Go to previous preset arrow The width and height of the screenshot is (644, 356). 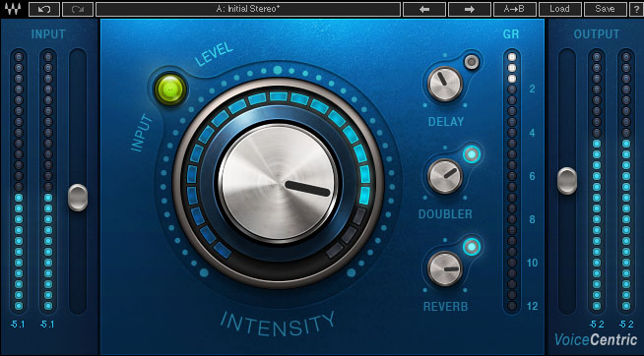(x=424, y=9)
